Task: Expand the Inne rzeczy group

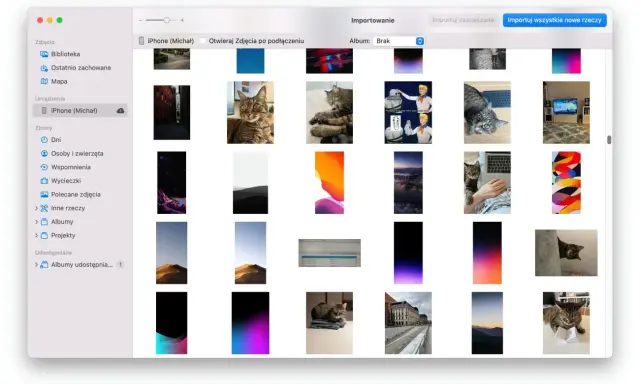Action: click(36, 208)
